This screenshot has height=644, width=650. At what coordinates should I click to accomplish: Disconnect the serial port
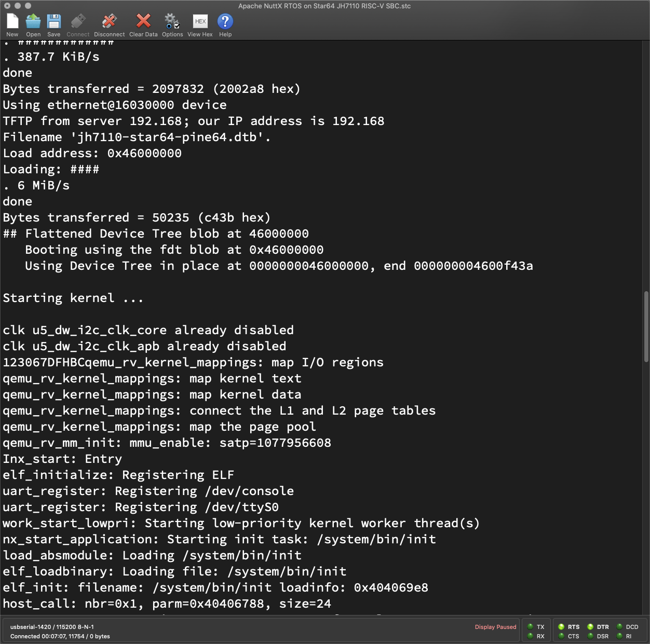(109, 21)
